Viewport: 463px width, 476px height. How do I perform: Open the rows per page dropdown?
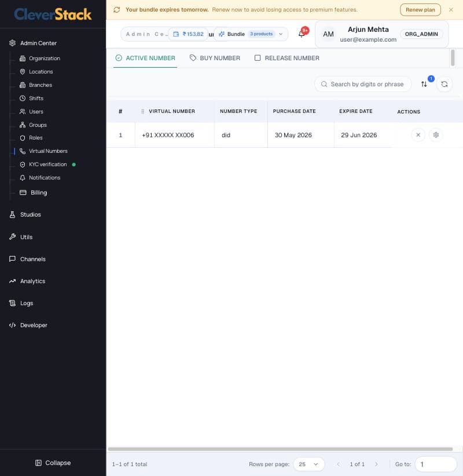coord(308,464)
